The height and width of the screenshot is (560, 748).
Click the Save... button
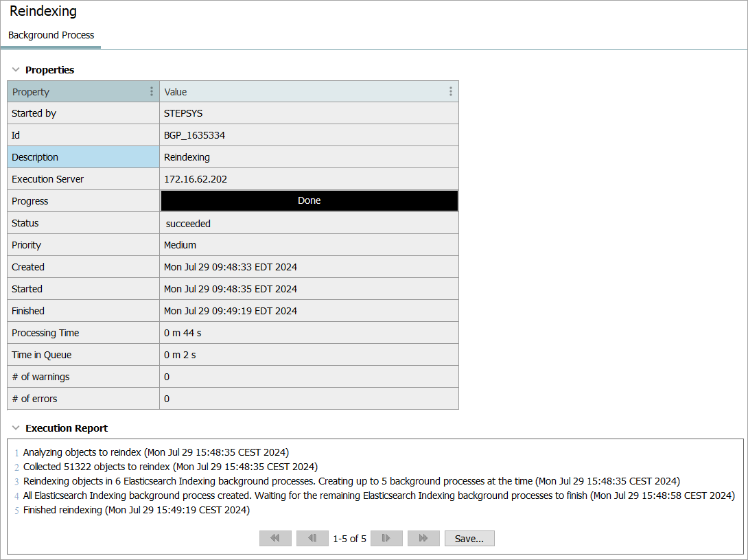pyautogui.click(x=469, y=539)
